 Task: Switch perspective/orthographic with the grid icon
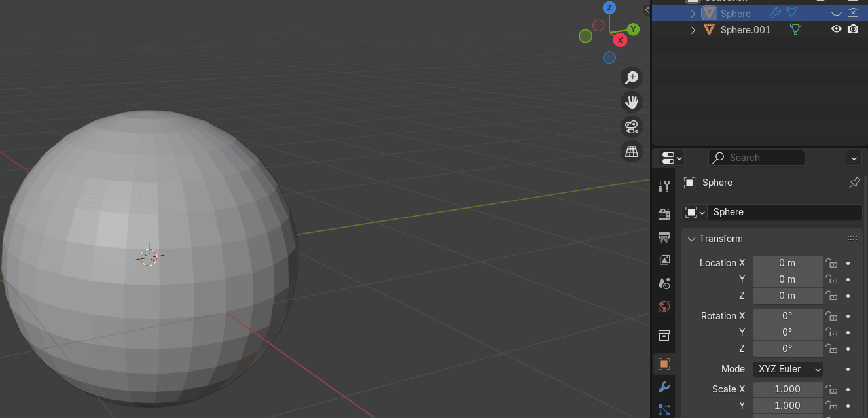[x=632, y=152]
